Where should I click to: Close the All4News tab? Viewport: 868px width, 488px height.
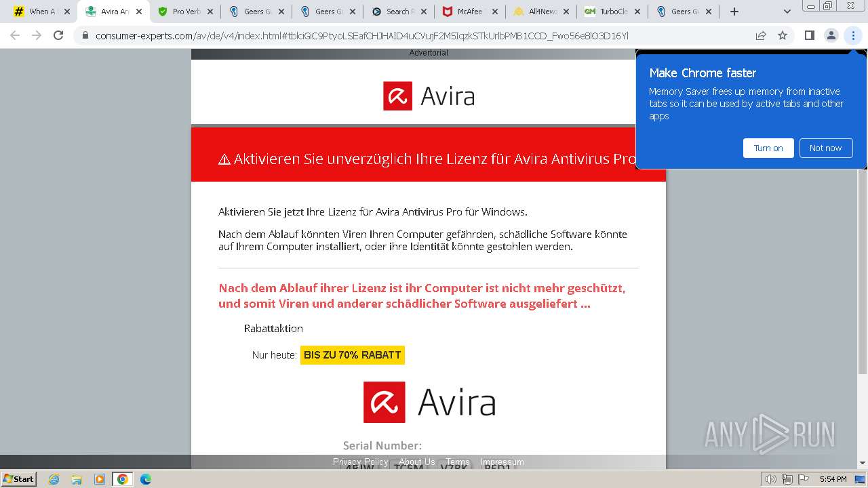click(x=566, y=12)
